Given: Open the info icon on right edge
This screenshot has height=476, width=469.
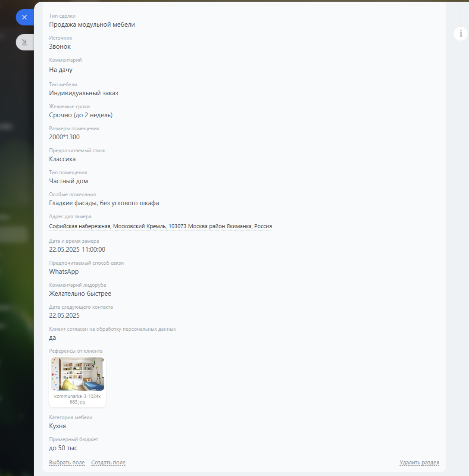Looking at the screenshot, I should click(461, 33).
